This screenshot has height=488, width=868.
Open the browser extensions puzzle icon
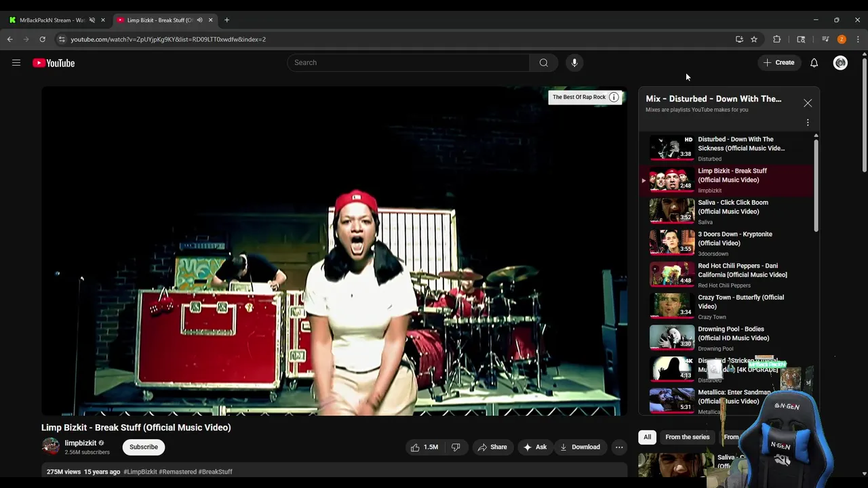tap(777, 39)
